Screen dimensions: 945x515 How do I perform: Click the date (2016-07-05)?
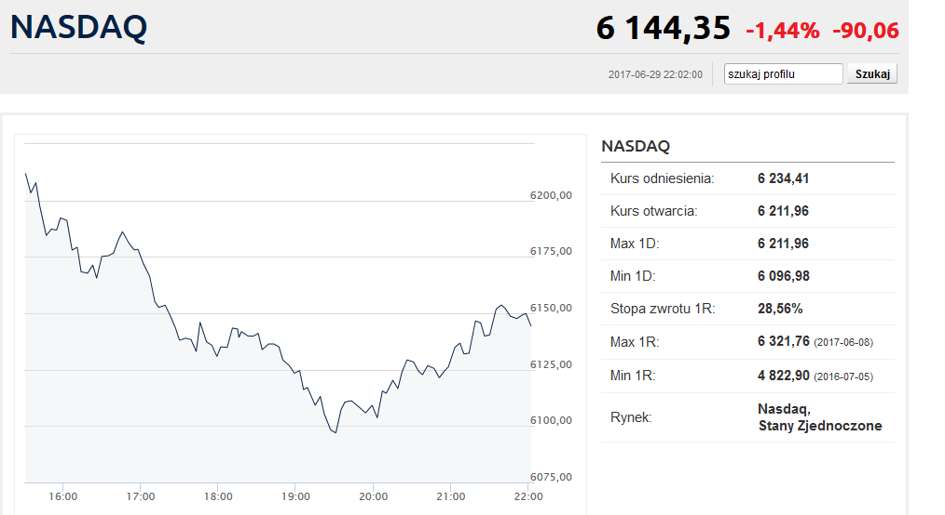[843, 376]
